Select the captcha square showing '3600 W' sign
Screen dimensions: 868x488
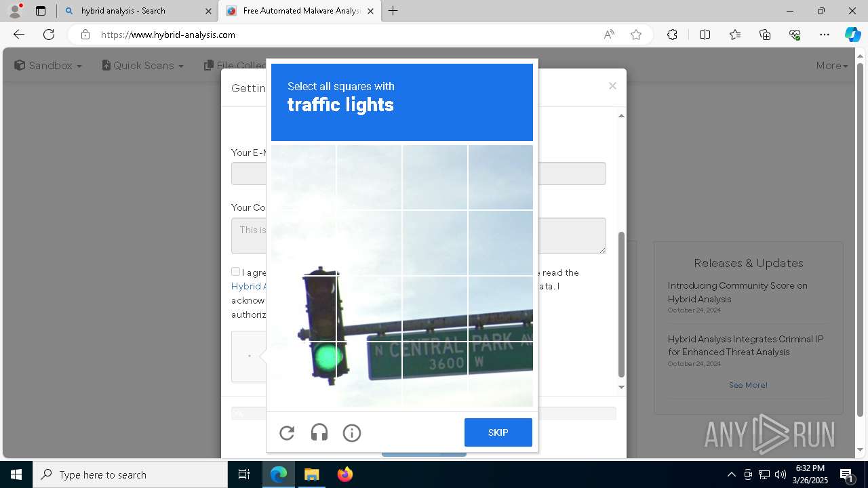tap(435, 374)
